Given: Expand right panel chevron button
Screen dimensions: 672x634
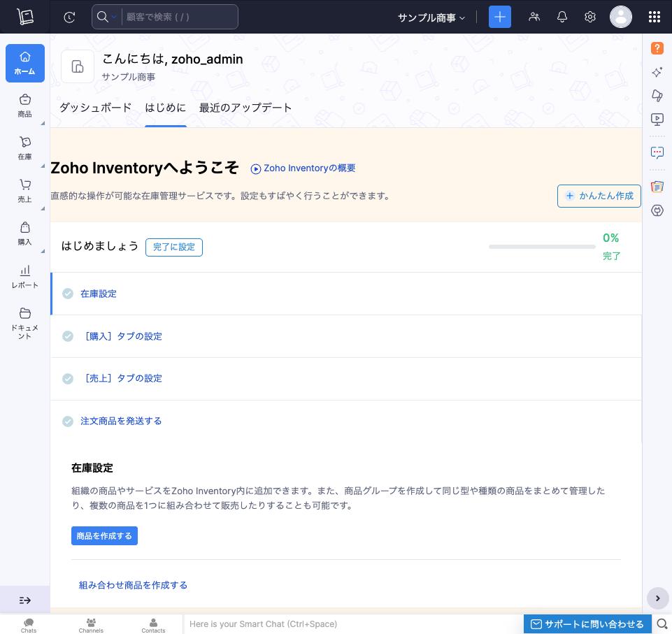Looking at the screenshot, I should click(657, 598).
